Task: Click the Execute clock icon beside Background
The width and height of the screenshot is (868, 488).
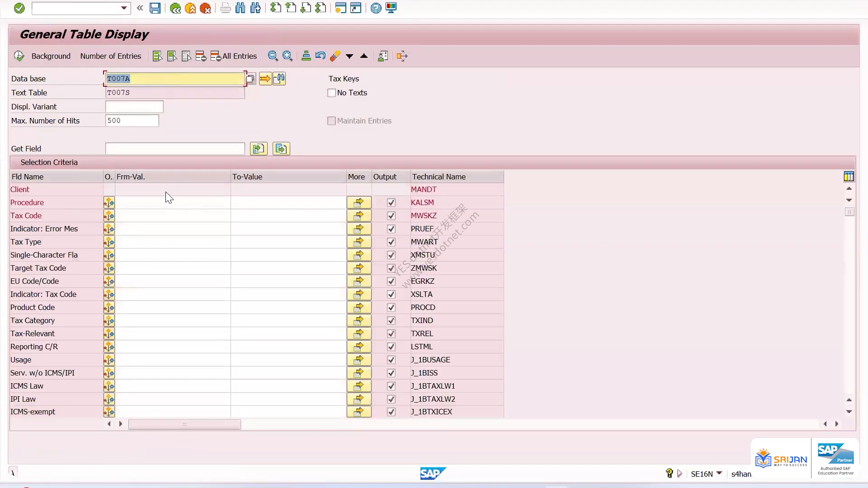Action: (19, 56)
